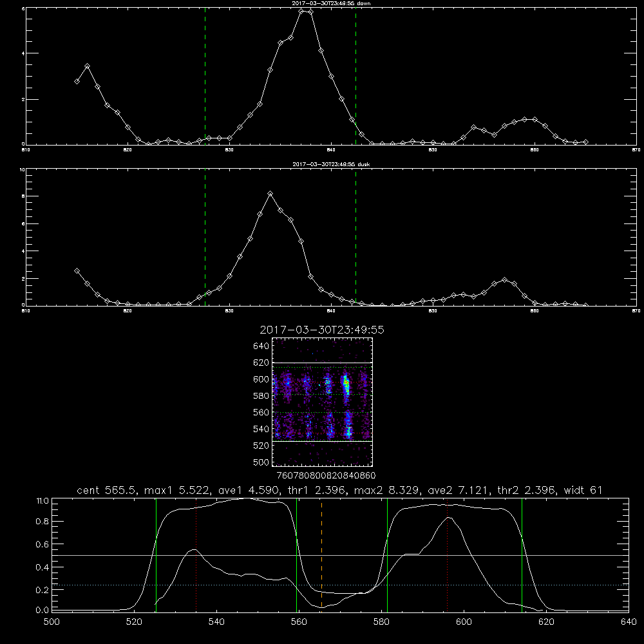Select 'widt 61' in the stats line

(x=583, y=490)
